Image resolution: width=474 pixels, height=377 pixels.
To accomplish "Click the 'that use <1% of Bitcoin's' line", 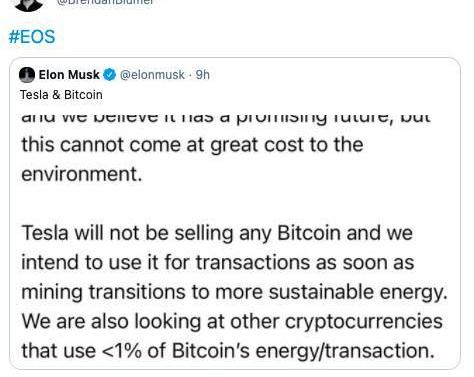I will click(228, 351).
